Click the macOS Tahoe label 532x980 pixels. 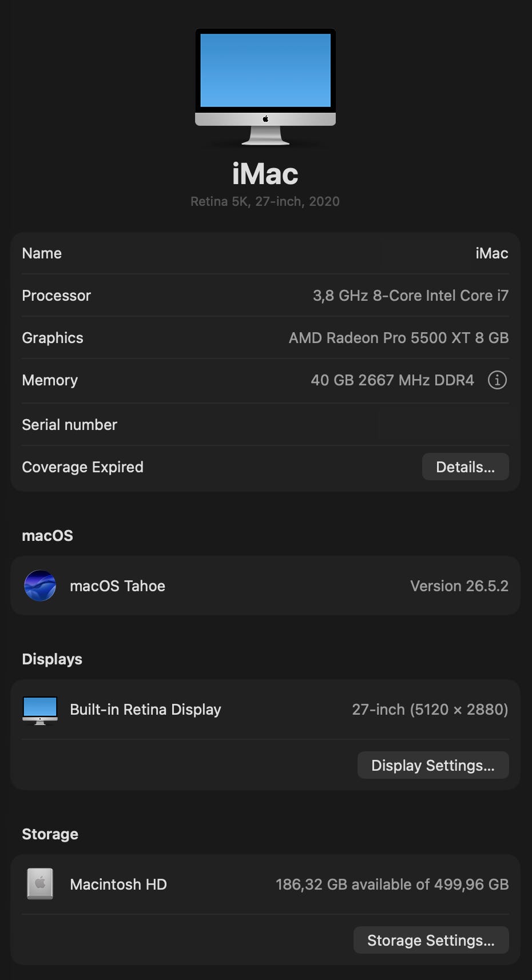pos(117,586)
